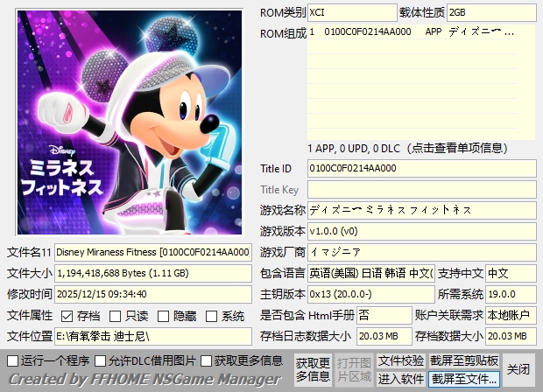Click the Mickey game cover thumbnail
This screenshot has height=392, width=543.
[130, 122]
